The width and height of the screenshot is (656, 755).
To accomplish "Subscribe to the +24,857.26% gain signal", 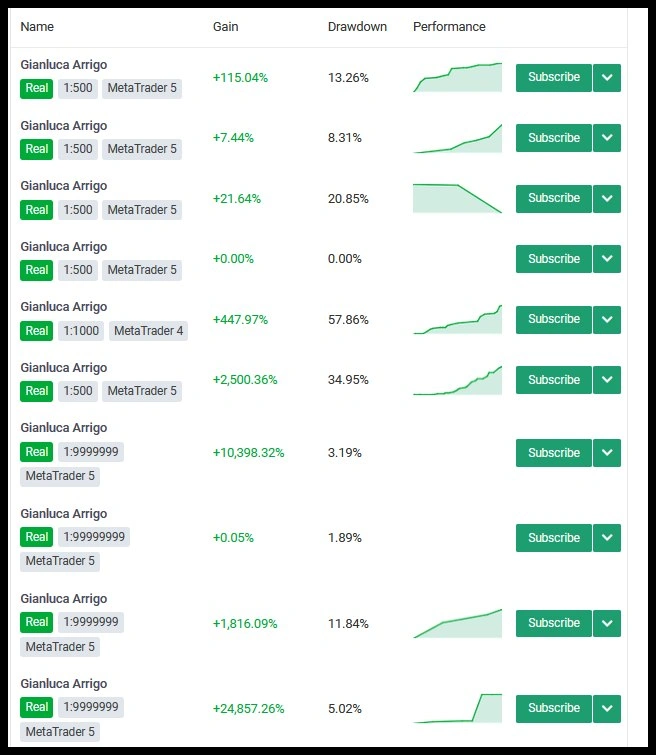I will 553,708.
